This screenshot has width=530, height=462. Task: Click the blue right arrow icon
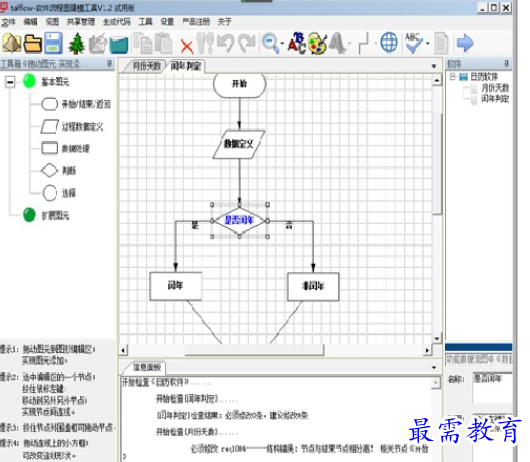tap(465, 43)
